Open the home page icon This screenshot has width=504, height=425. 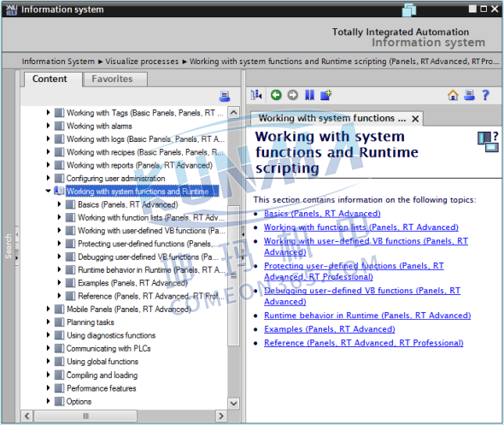coord(453,95)
